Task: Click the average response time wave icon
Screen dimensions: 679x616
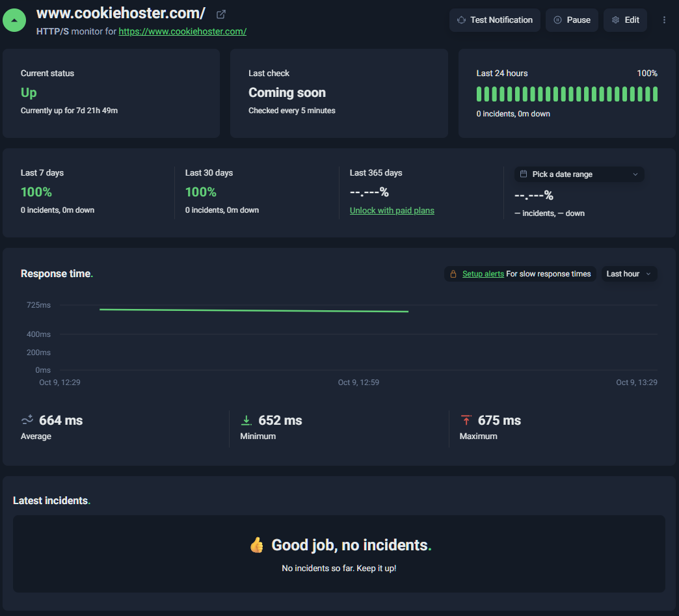Action: 27,420
